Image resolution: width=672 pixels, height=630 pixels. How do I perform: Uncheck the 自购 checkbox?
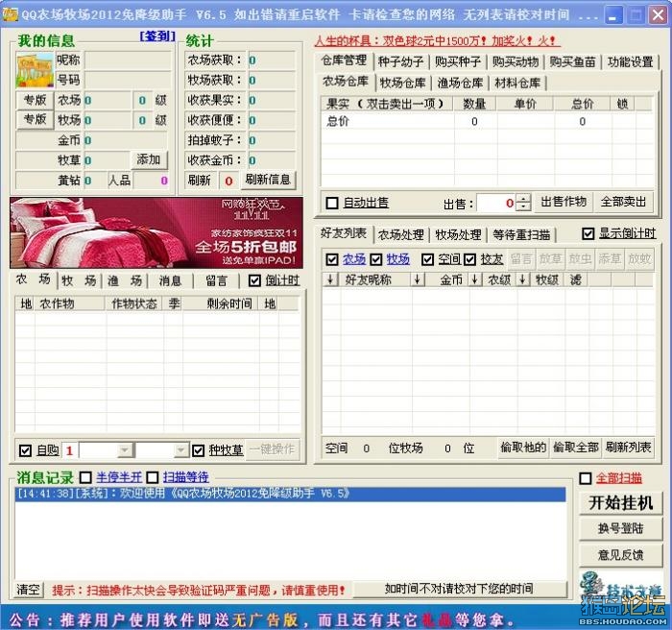[x=25, y=450]
